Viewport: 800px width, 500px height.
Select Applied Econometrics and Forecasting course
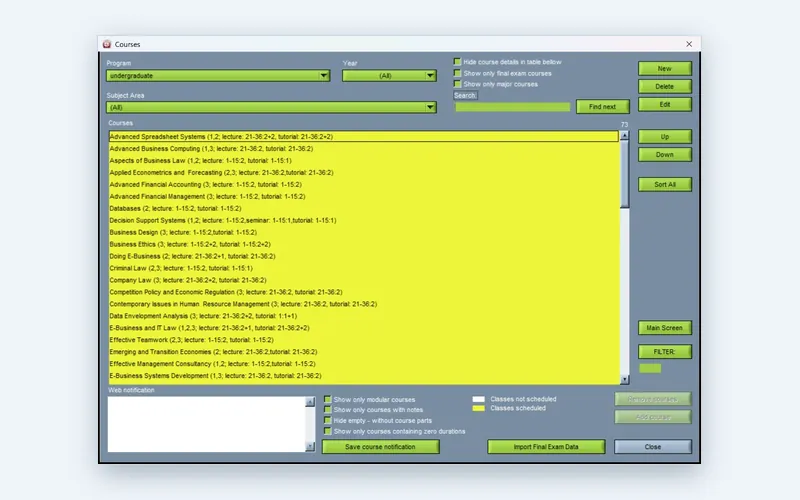click(x=364, y=172)
